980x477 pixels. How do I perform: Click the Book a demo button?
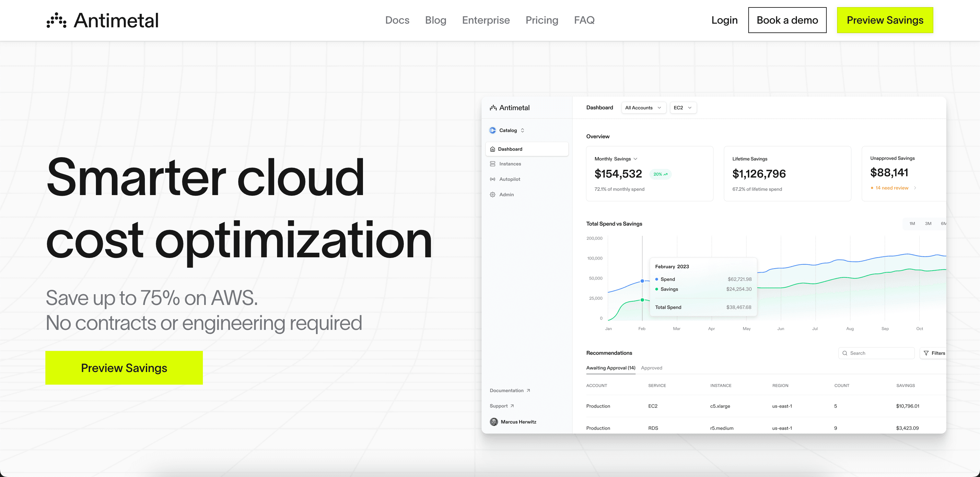pos(787,20)
